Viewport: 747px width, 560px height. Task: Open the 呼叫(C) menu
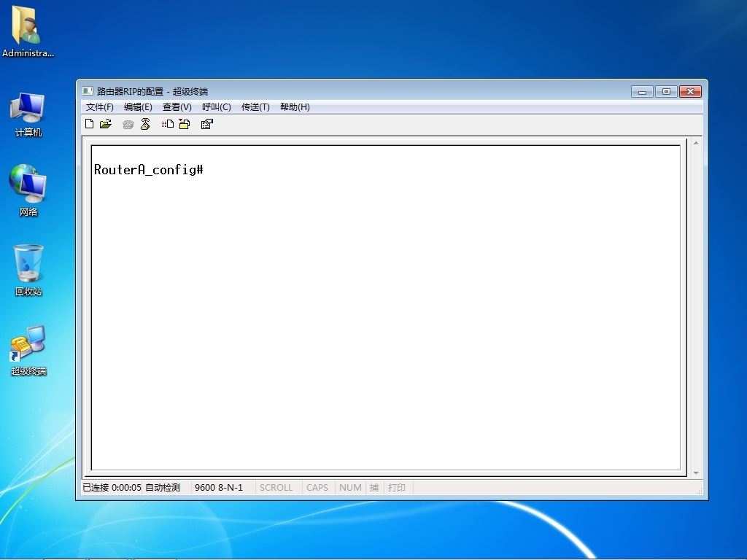click(x=216, y=107)
